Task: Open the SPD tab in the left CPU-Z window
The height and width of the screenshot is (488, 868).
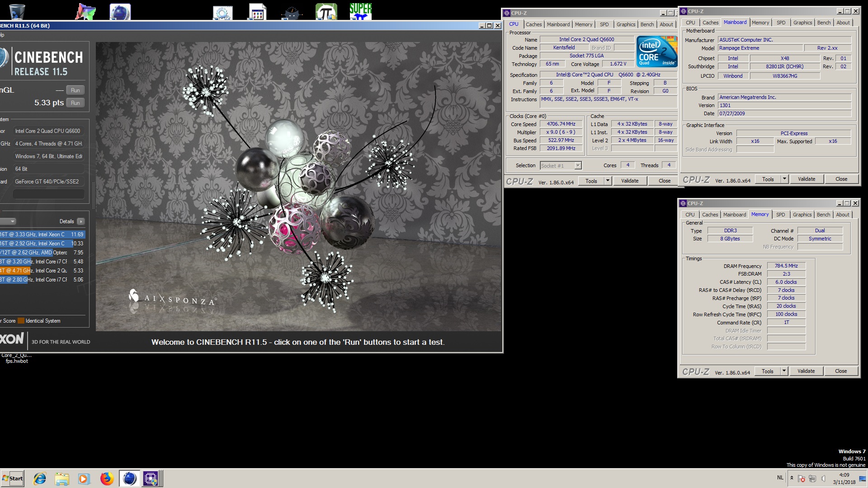Action: pyautogui.click(x=604, y=24)
